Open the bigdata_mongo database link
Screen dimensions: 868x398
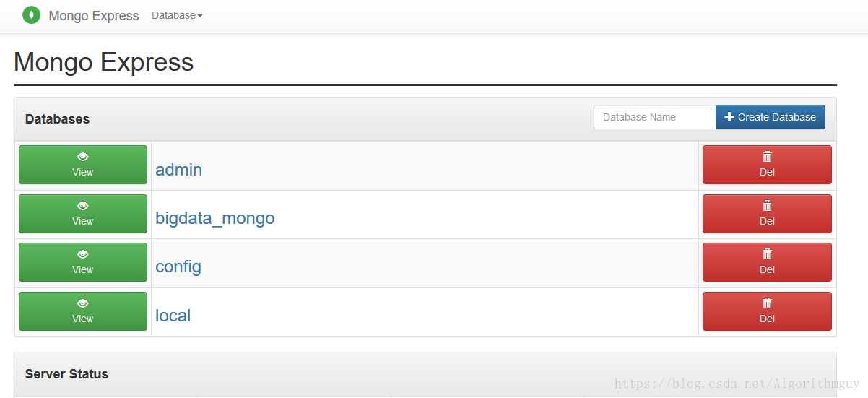coord(214,218)
